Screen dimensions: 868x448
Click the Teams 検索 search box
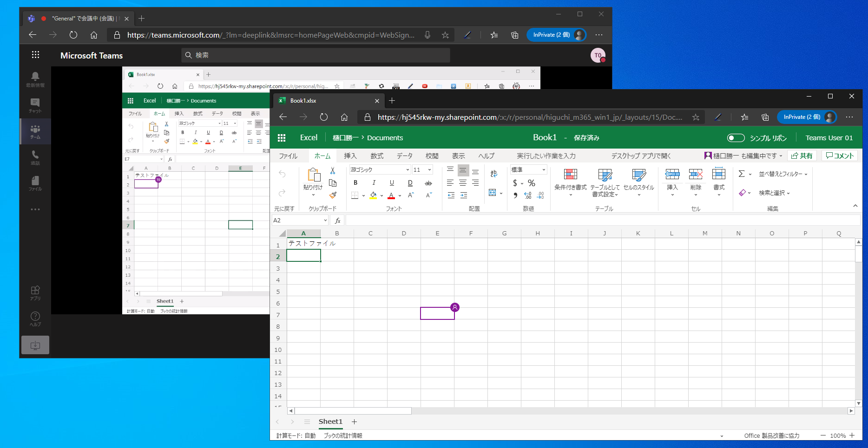click(x=316, y=55)
